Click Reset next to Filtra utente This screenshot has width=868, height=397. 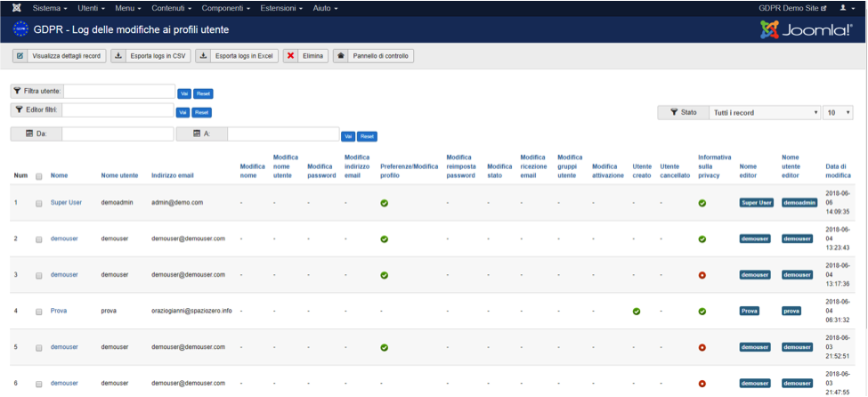(203, 94)
